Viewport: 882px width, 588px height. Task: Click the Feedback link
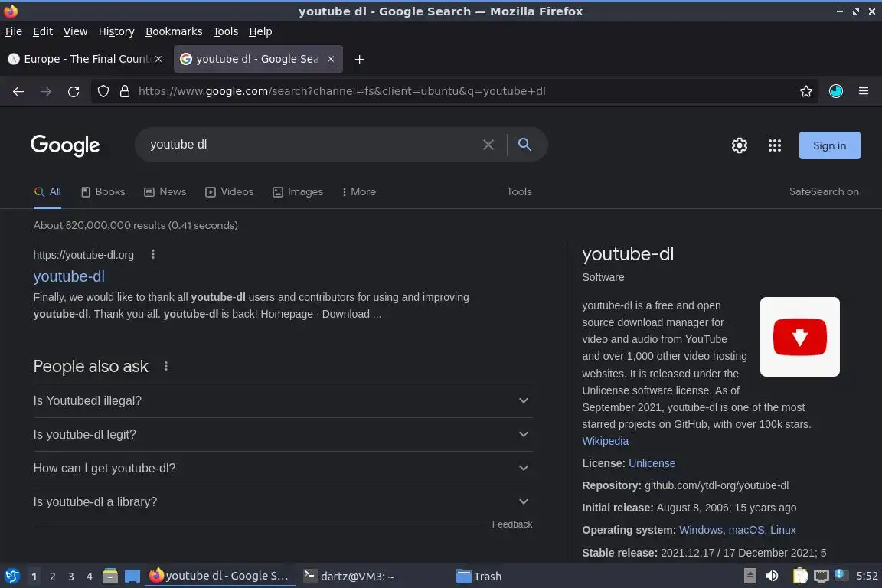click(512, 524)
